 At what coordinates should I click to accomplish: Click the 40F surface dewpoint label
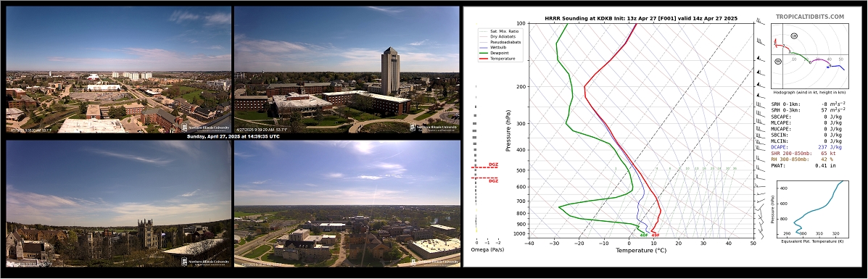tap(644, 236)
